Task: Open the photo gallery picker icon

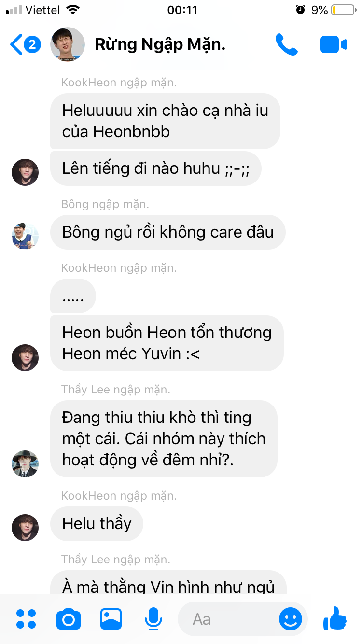Action: pyautogui.click(x=111, y=619)
